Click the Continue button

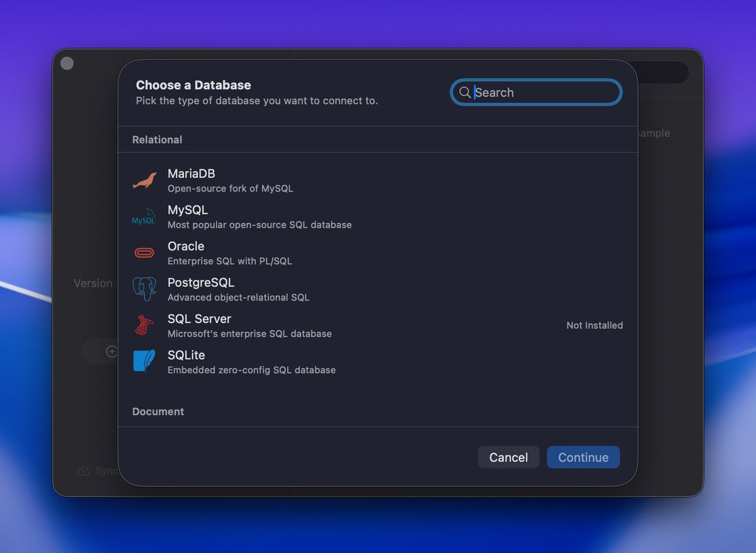tap(583, 457)
